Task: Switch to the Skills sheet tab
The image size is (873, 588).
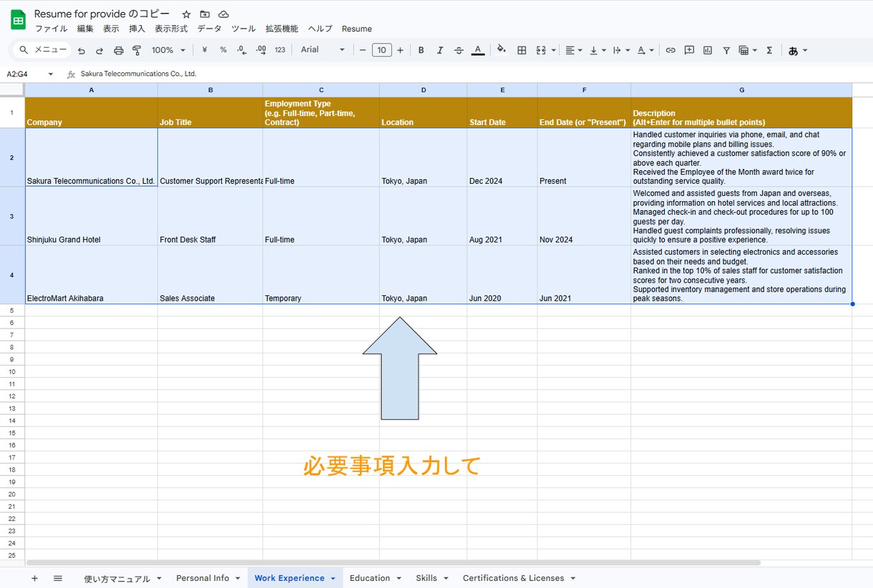Action: 431,578
